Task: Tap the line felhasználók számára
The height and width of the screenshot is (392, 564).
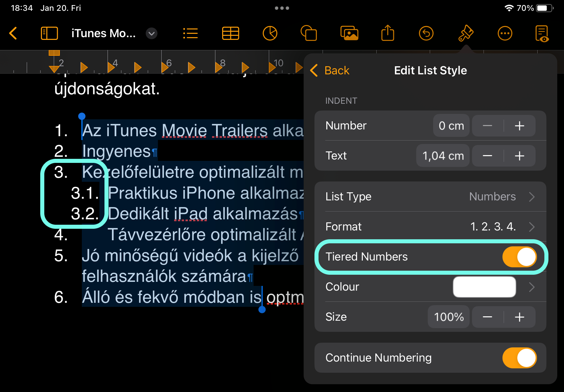Action: 164,276
